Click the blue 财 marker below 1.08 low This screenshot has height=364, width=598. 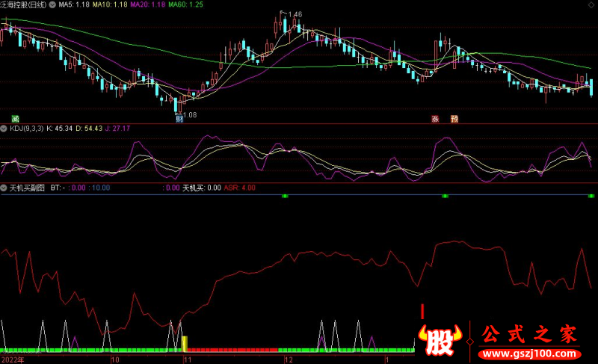coord(179,120)
